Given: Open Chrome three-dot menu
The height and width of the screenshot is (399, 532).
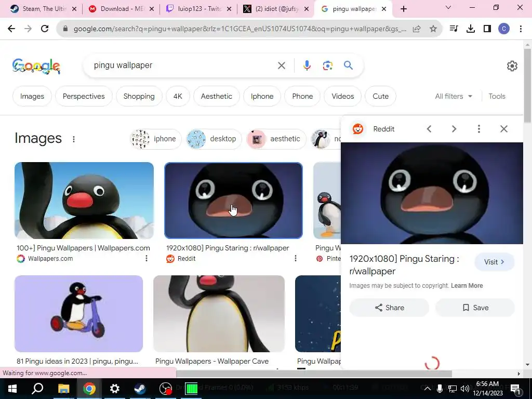Looking at the screenshot, I should (521, 29).
